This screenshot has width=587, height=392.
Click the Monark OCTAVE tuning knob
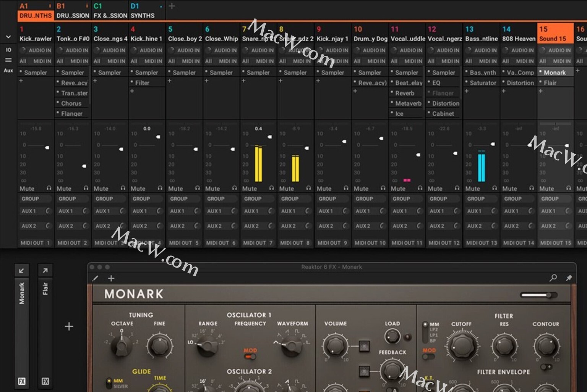click(122, 345)
